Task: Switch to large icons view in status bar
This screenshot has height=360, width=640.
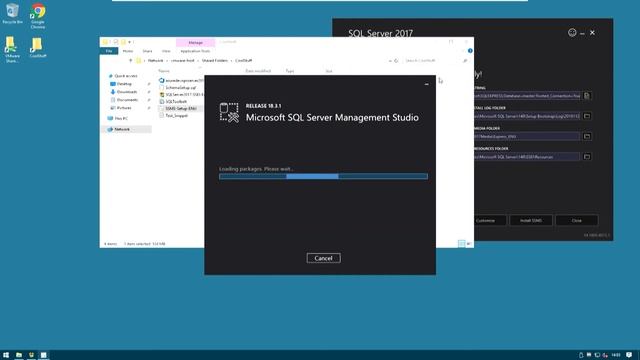Action: 469,244
